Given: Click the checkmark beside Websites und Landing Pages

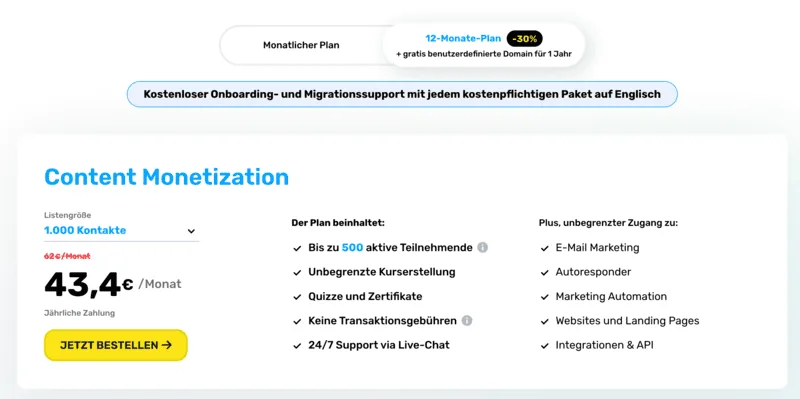Looking at the screenshot, I should (x=544, y=321).
